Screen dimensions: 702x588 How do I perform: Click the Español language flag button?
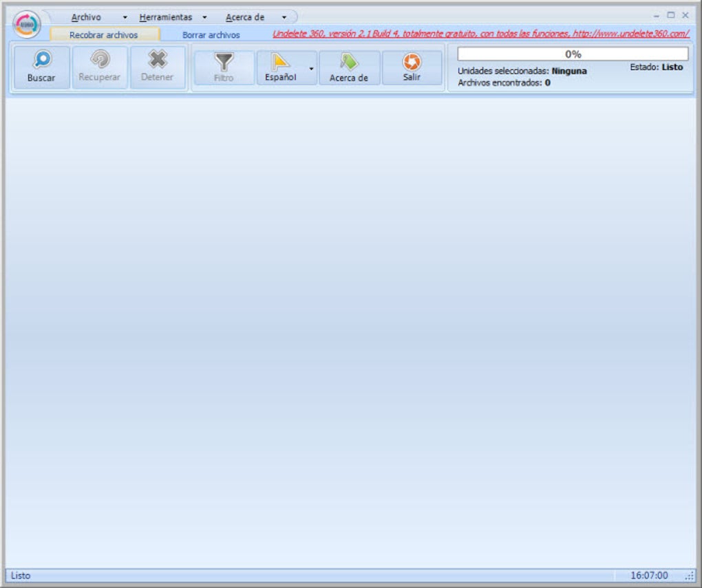281,67
